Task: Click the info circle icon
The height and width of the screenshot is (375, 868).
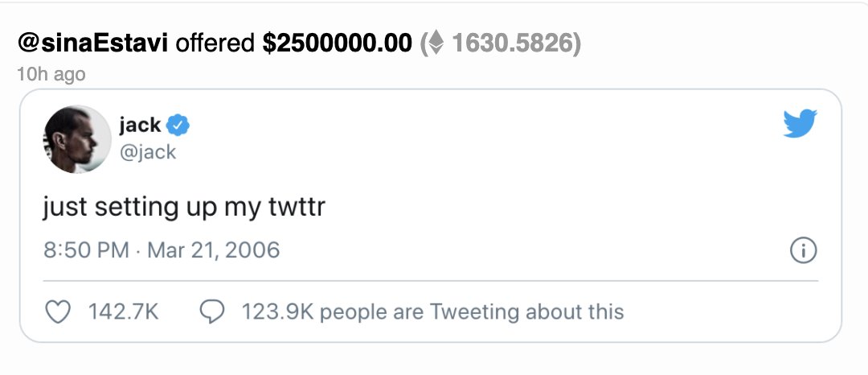Action: pyautogui.click(x=803, y=251)
